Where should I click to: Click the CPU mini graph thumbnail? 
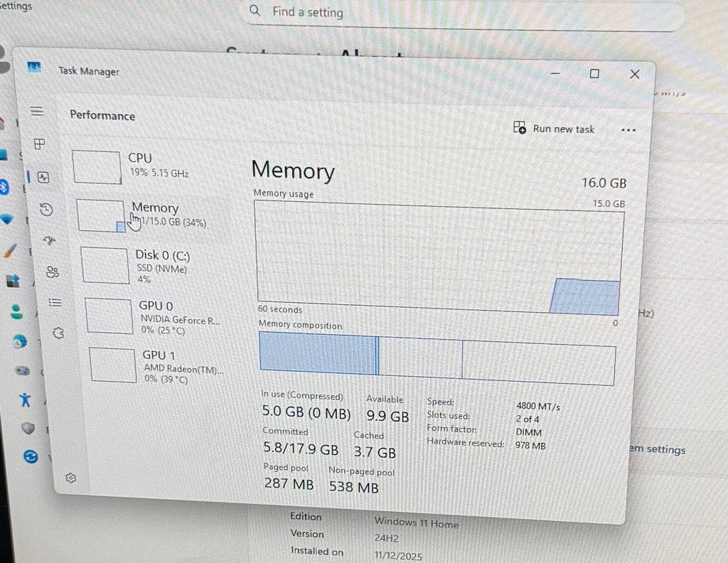[97, 167]
